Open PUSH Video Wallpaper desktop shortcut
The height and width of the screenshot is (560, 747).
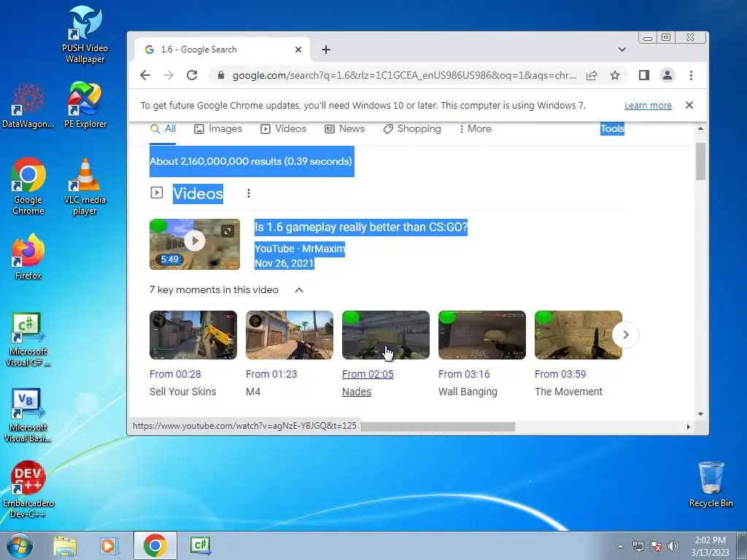(x=85, y=34)
